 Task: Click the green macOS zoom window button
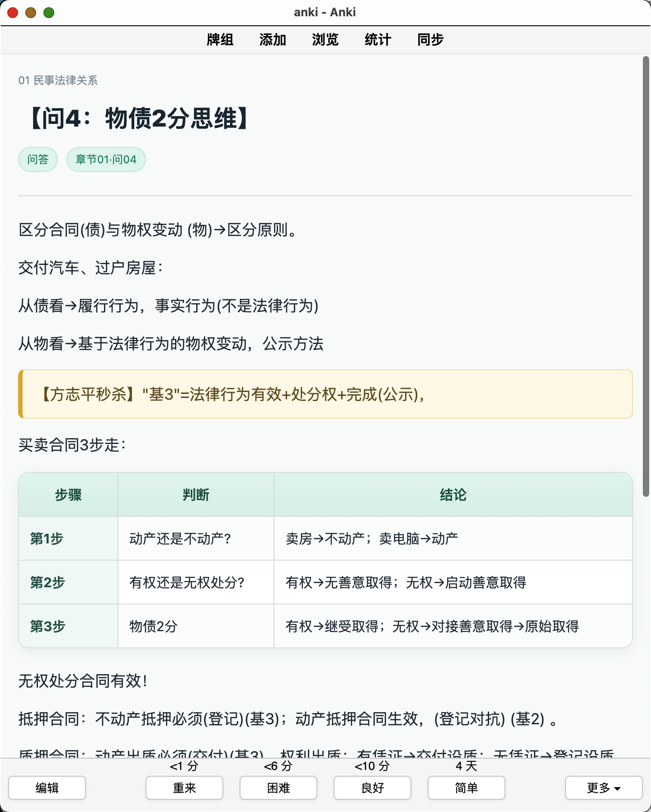tap(49, 13)
